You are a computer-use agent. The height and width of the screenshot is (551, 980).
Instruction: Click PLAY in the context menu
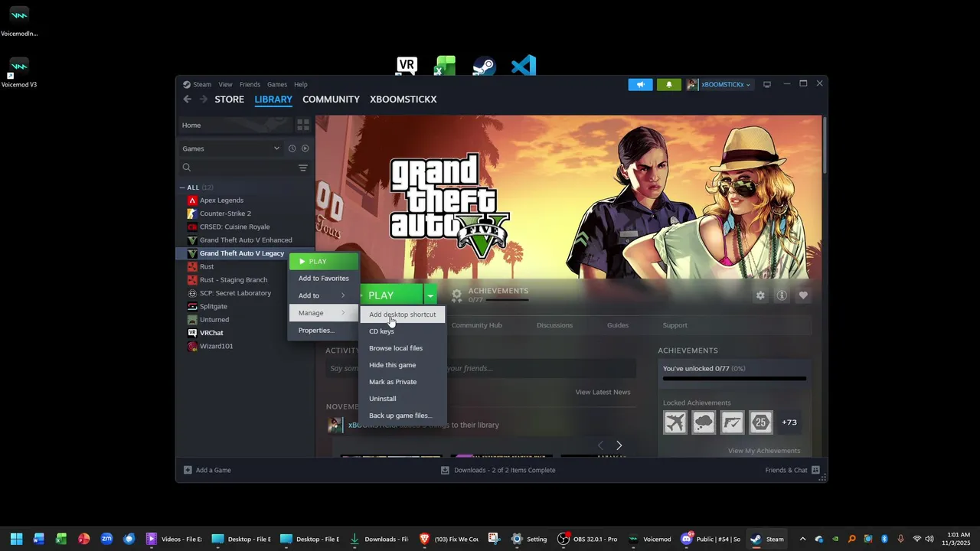323,262
